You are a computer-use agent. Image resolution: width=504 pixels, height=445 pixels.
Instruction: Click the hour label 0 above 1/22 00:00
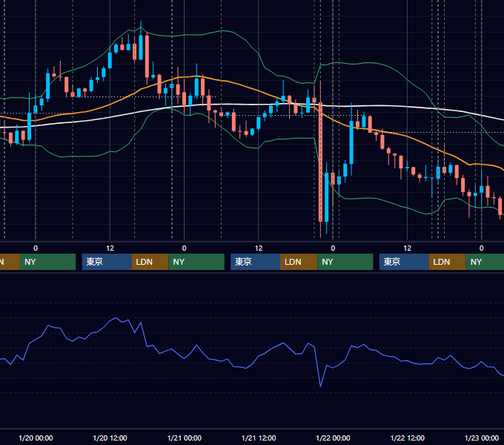pyautogui.click(x=333, y=248)
